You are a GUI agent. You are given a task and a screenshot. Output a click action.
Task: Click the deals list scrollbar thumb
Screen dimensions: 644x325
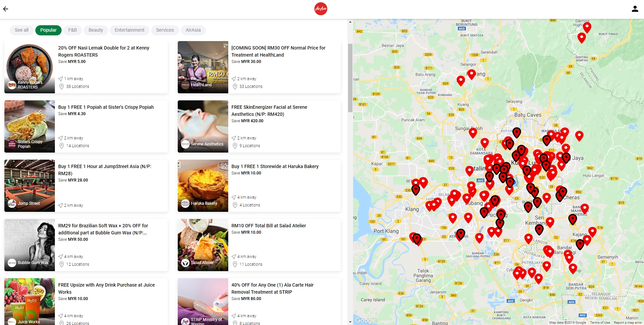350,77
